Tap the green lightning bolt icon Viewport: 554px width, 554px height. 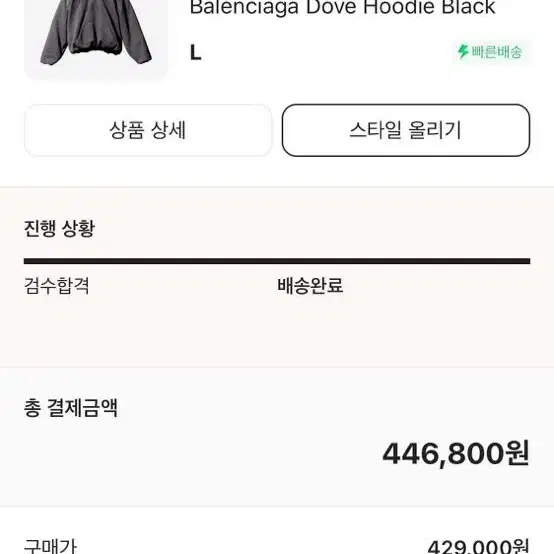click(463, 52)
